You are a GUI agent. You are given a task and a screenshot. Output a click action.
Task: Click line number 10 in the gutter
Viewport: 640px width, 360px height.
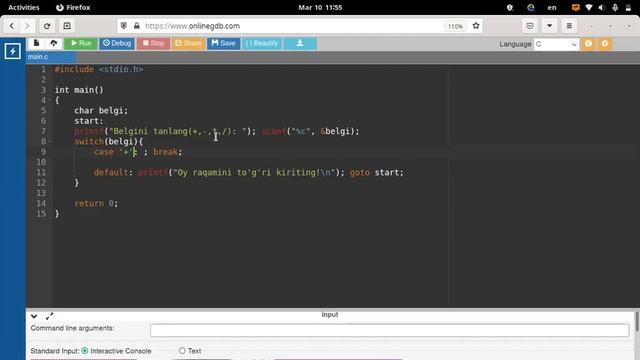41,162
